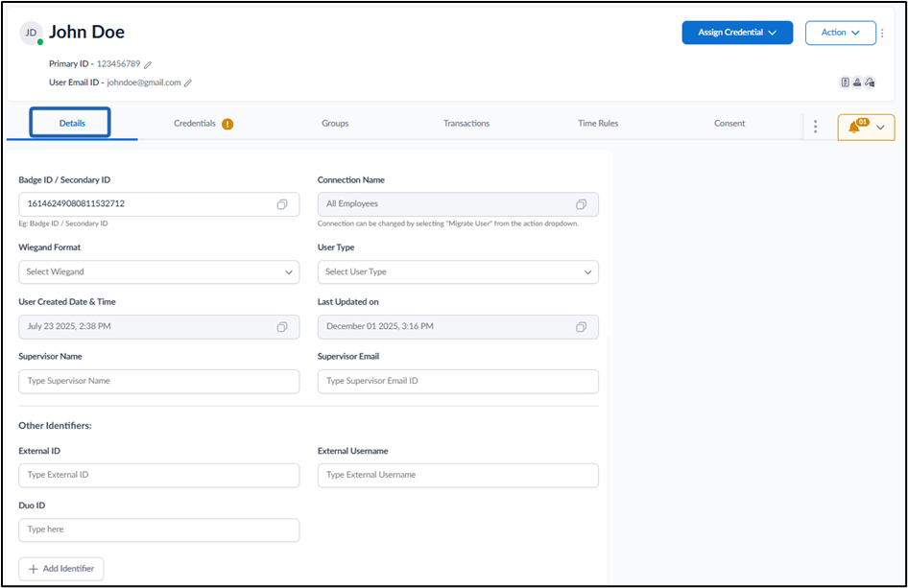Copy the Badge ID value
908x588 pixels.
[x=282, y=204]
